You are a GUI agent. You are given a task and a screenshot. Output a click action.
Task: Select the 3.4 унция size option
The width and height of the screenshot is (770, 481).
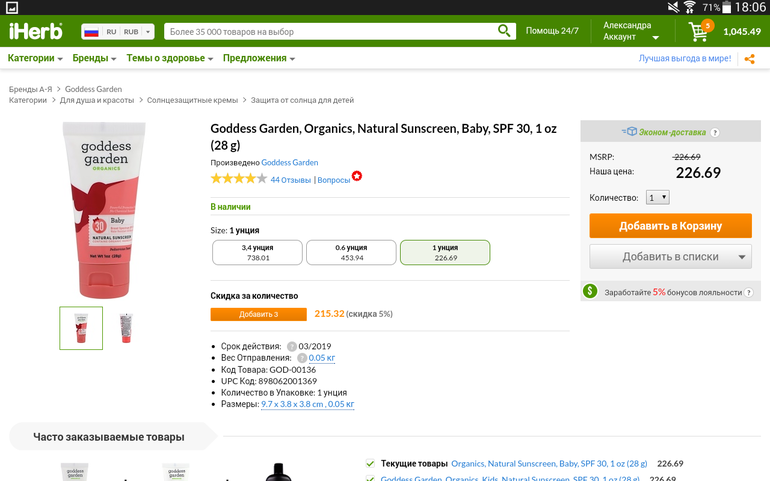tap(257, 252)
